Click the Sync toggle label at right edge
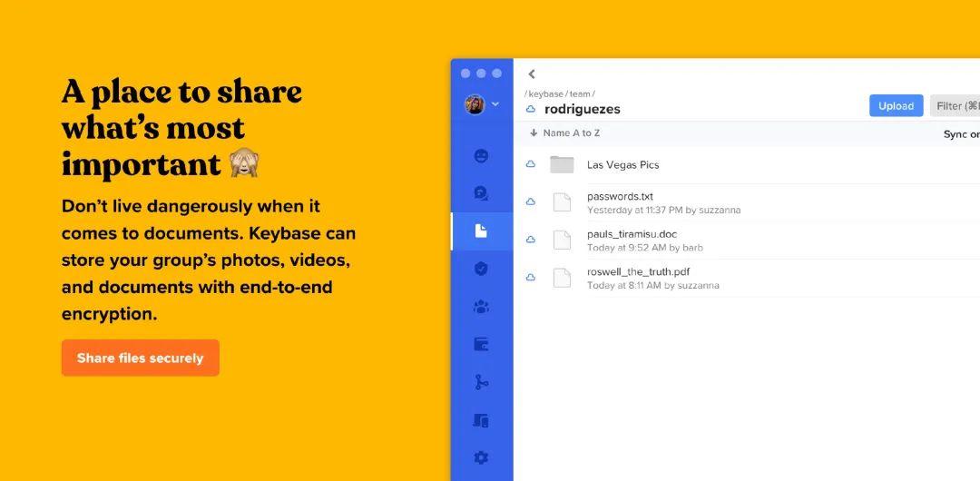Image resolution: width=980 pixels, height=481 pixels. click(x=961, y=134)
